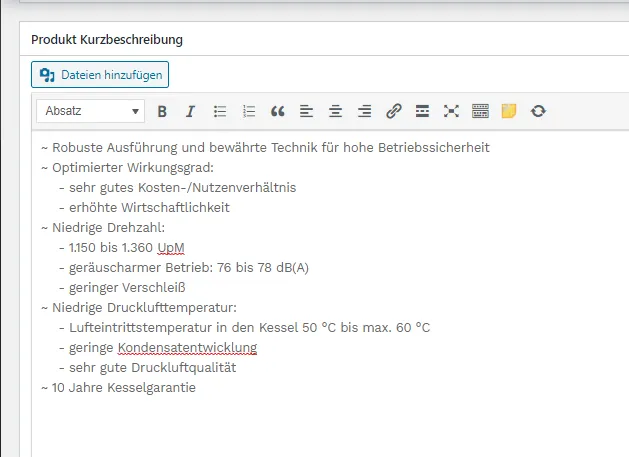Viewport: 629px width, 457px height.
Task: Click the geräuscharmer Betrieb line
Action: point(184,268)
